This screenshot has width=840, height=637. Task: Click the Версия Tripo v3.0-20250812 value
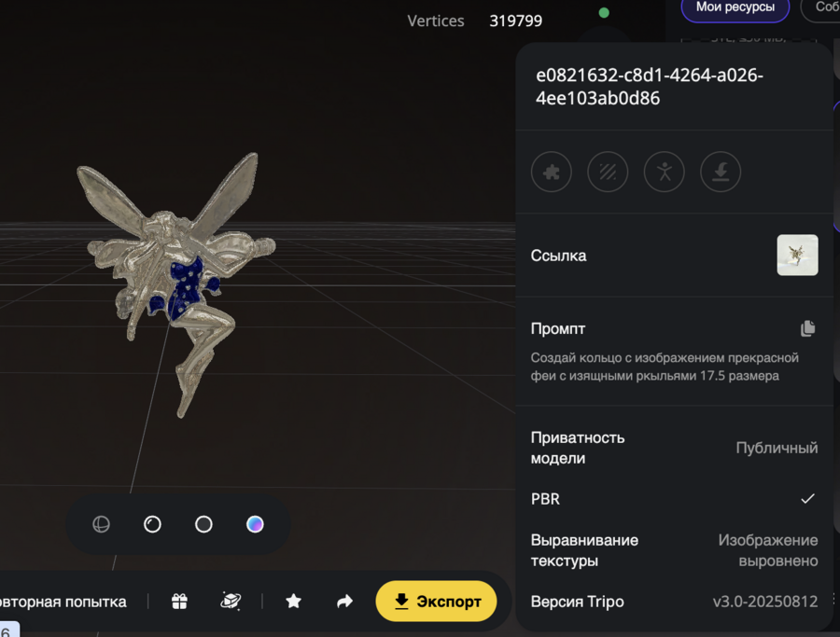click(765, 602)
